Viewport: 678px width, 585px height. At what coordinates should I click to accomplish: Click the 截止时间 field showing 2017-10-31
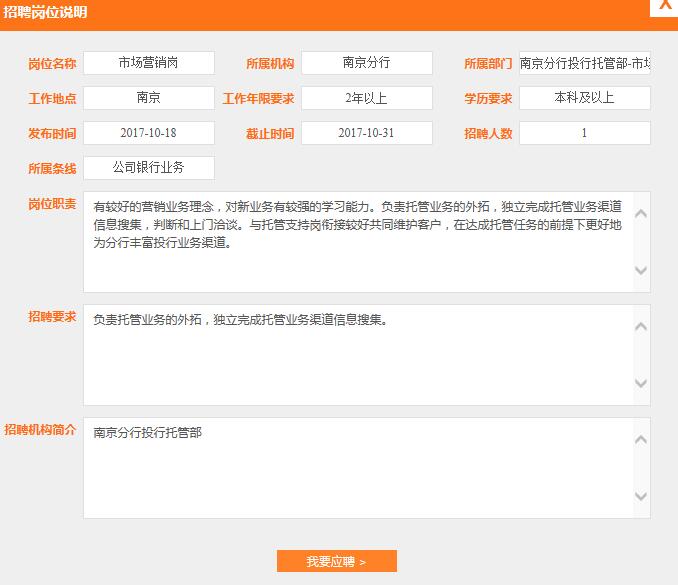coord(367,133)
